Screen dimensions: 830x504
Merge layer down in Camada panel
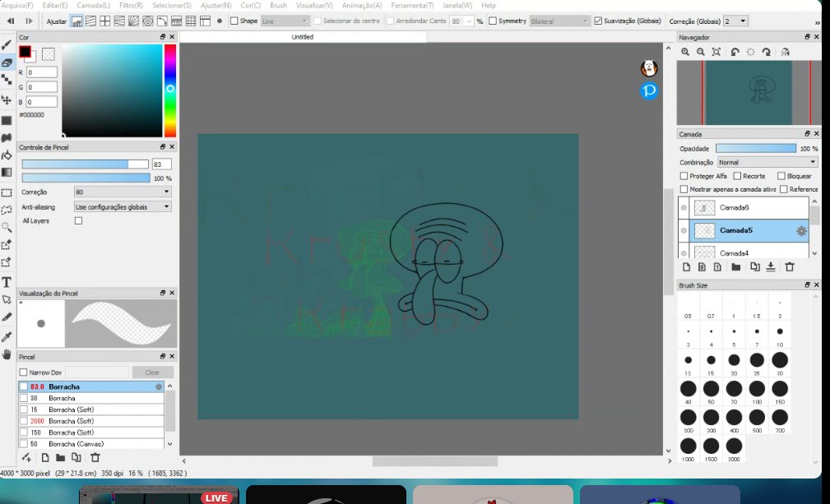pyautogui.click(x=771, y=267)
